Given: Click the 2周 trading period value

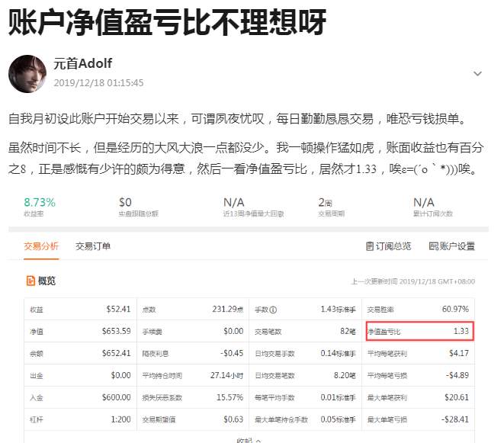Looking at the screenshot, I should click(x=325, y=203).
